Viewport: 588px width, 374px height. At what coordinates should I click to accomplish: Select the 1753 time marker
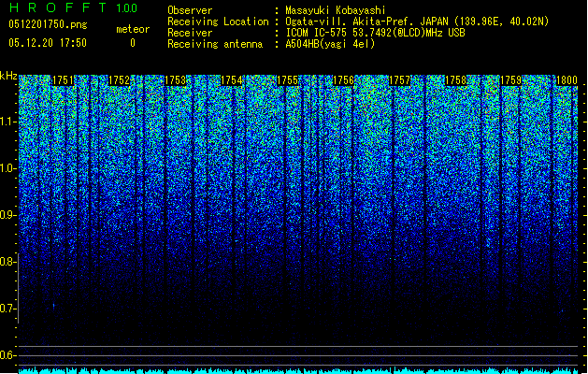click(175, 80)
